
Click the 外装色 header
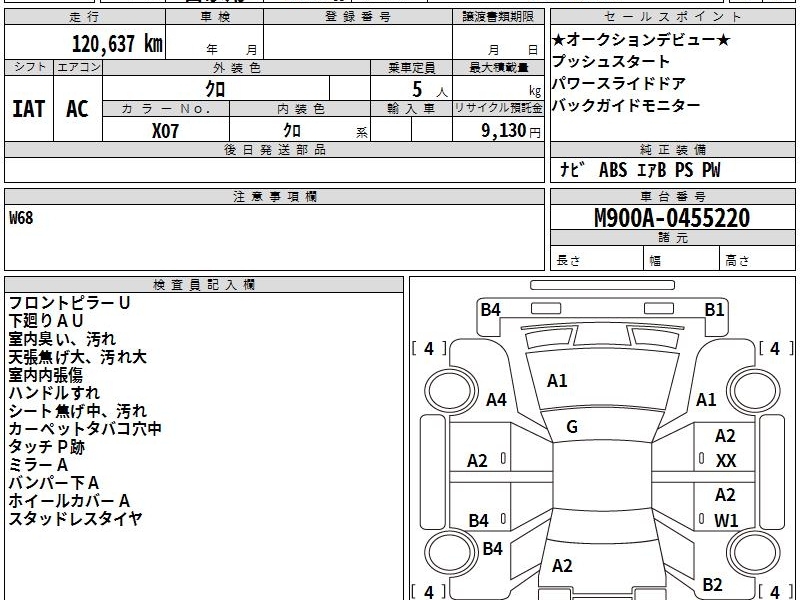tap(237, 67)
